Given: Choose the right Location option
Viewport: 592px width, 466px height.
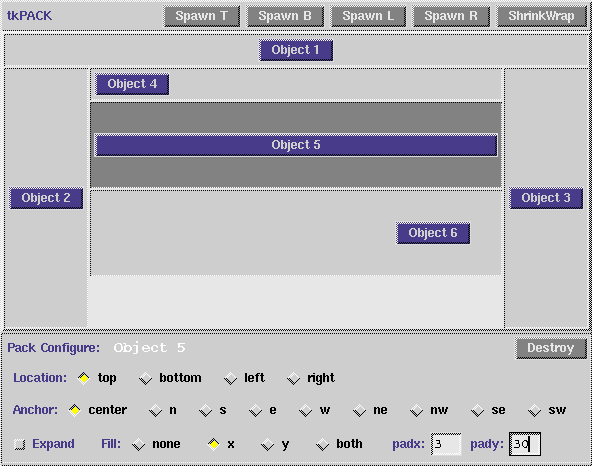Looking at the screenshot, I should [x=311, y=378].
